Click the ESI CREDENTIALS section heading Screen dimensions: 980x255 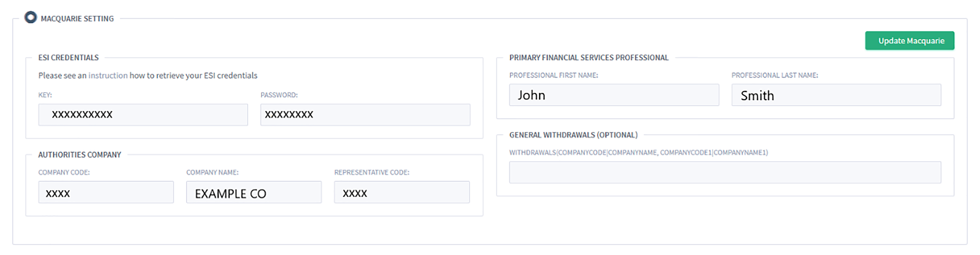(x=68, y=58)
